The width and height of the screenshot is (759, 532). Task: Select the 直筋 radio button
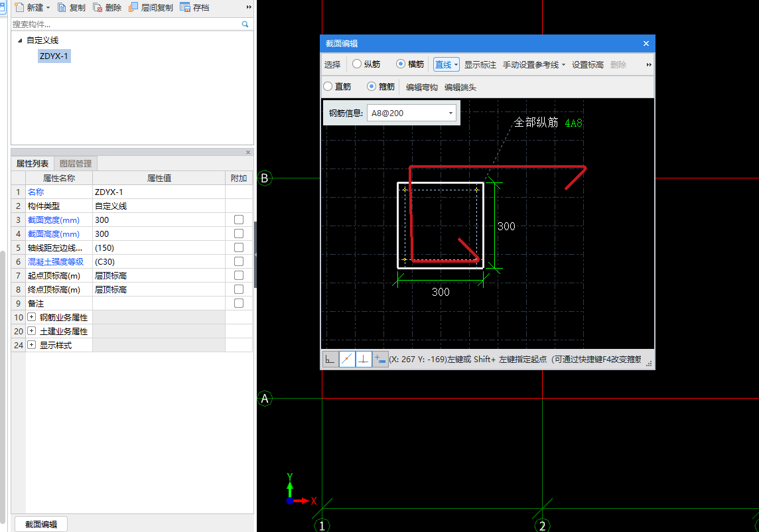(328, 86)
